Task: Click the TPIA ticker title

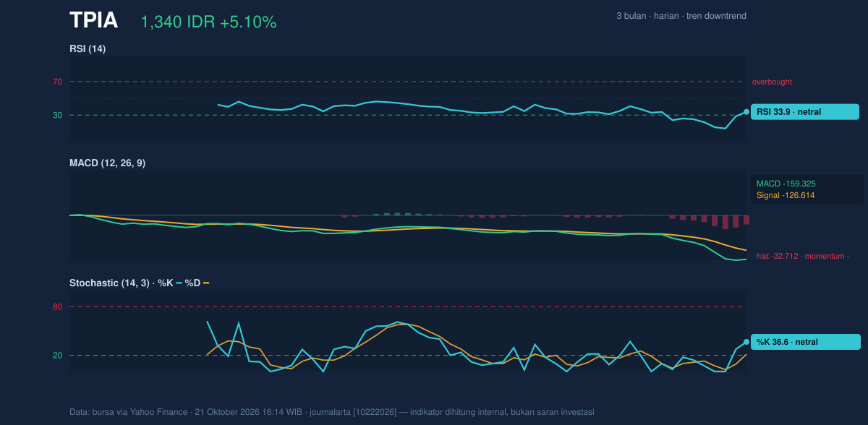Action: (93, 21)
